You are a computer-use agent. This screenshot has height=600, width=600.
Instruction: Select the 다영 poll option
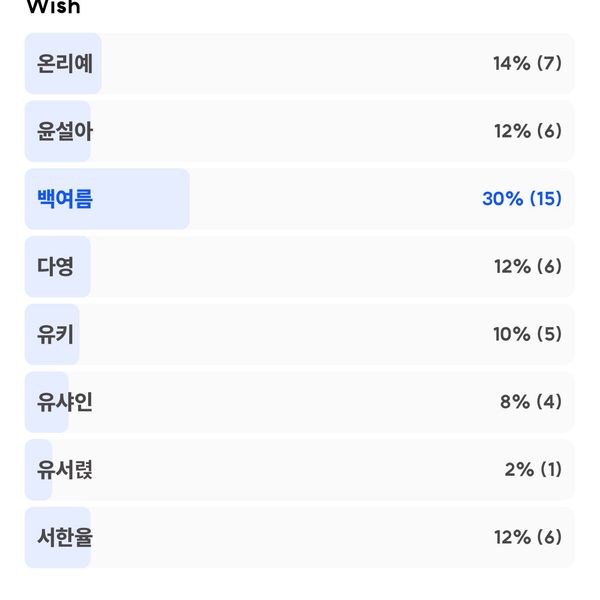300,267
